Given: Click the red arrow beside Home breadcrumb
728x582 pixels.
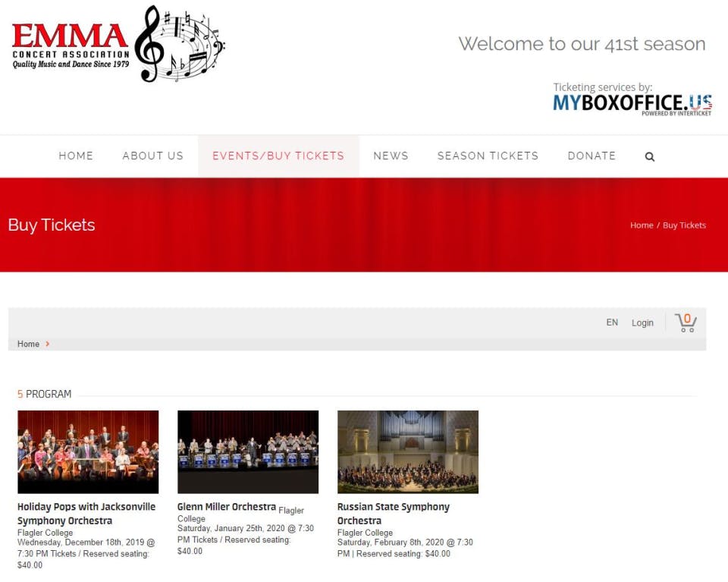Looking at the screenshot, I should coord(47,344).
